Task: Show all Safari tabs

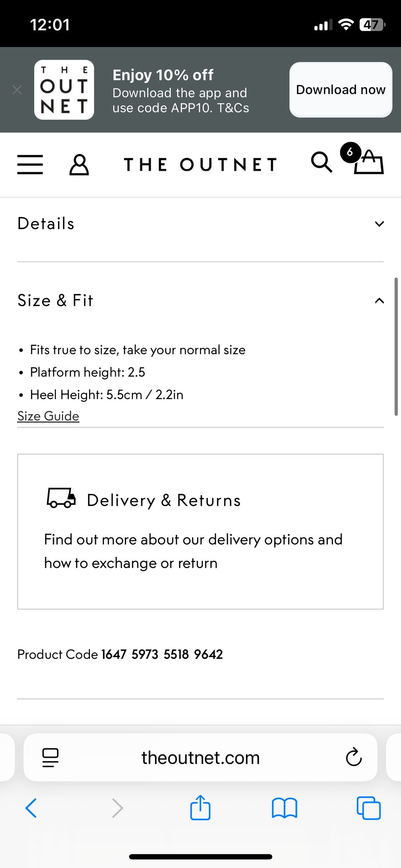Action: point(368,808)
